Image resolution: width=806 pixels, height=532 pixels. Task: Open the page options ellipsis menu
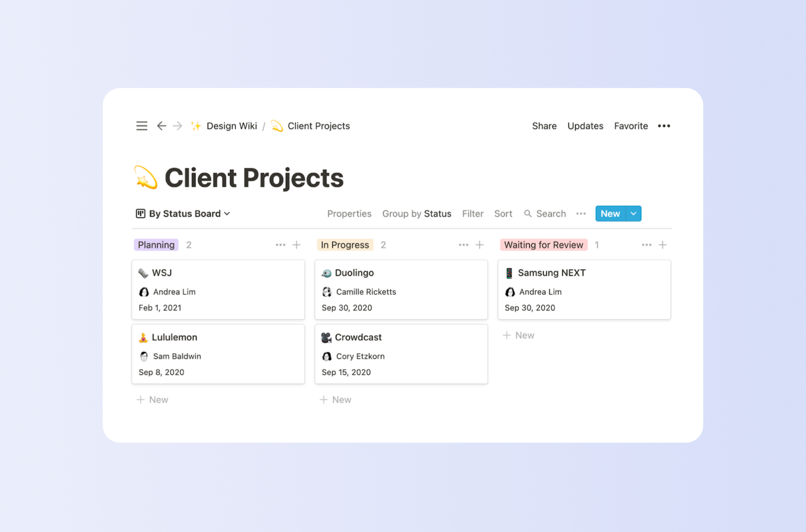point(663,126)
